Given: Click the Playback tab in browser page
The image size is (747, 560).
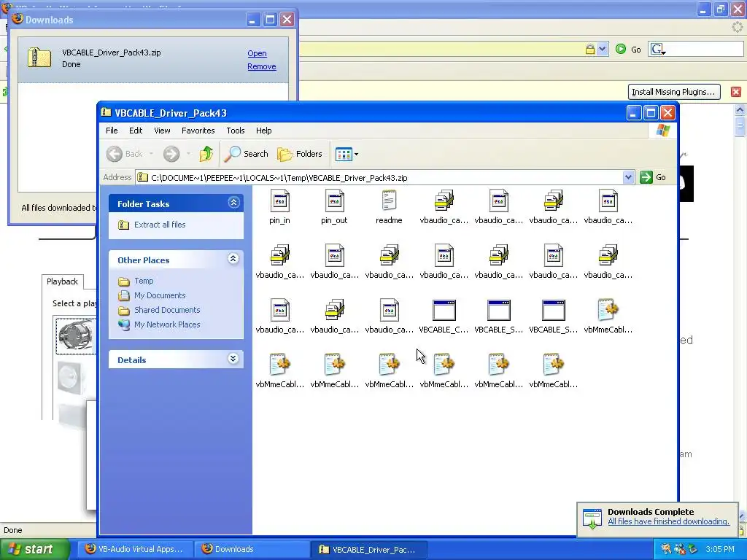Looking at the screenshot, I should tap(63, 281).
